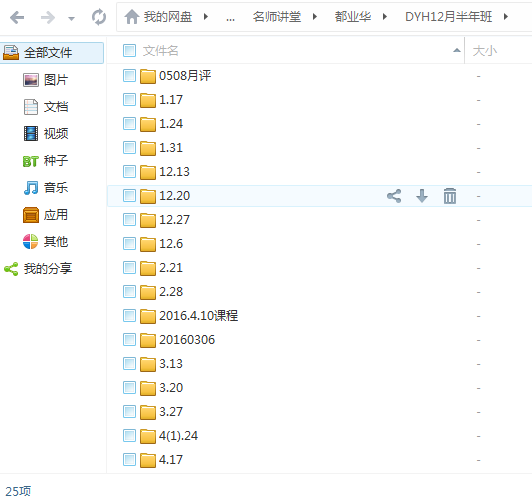Open the 20160306 folder
Screen dimensions: 532x496
187,340
